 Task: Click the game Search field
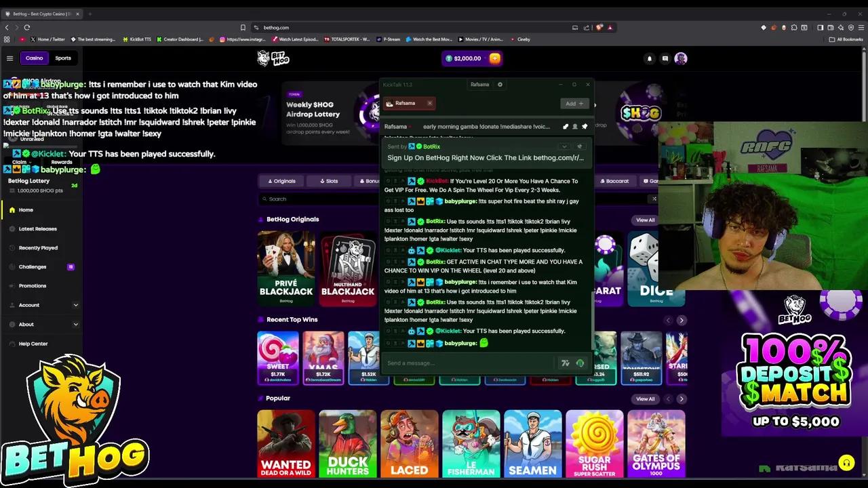454,199
